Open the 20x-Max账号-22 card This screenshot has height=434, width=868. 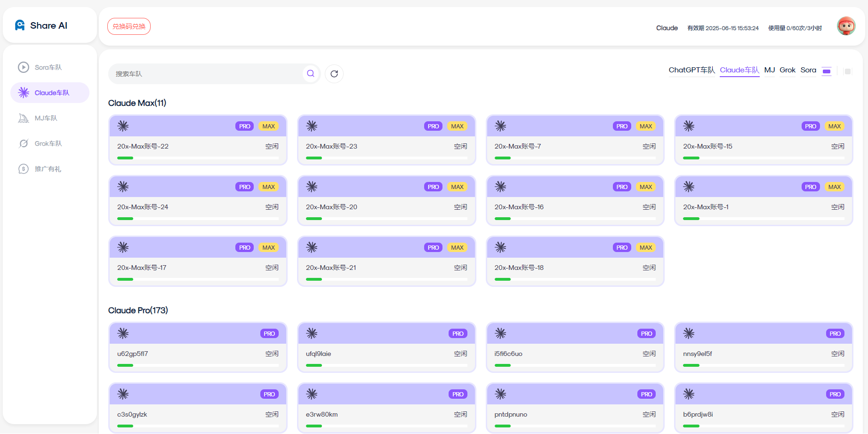[x=198, y=140]
